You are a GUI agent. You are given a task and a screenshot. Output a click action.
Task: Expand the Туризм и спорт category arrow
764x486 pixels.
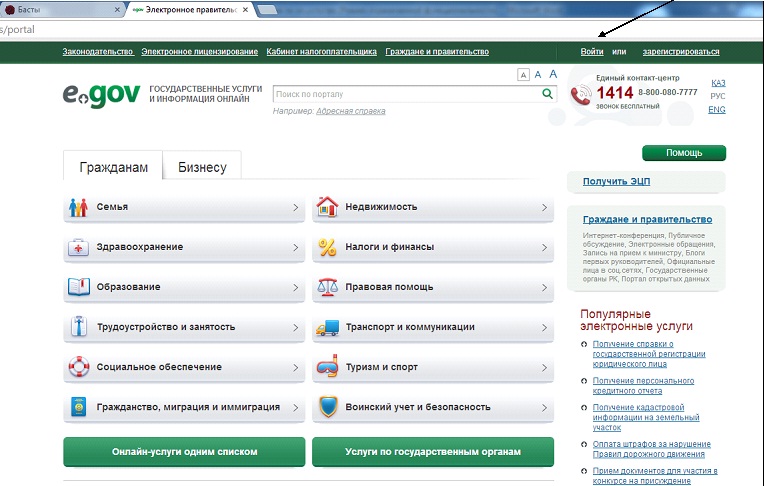(544, 368)
